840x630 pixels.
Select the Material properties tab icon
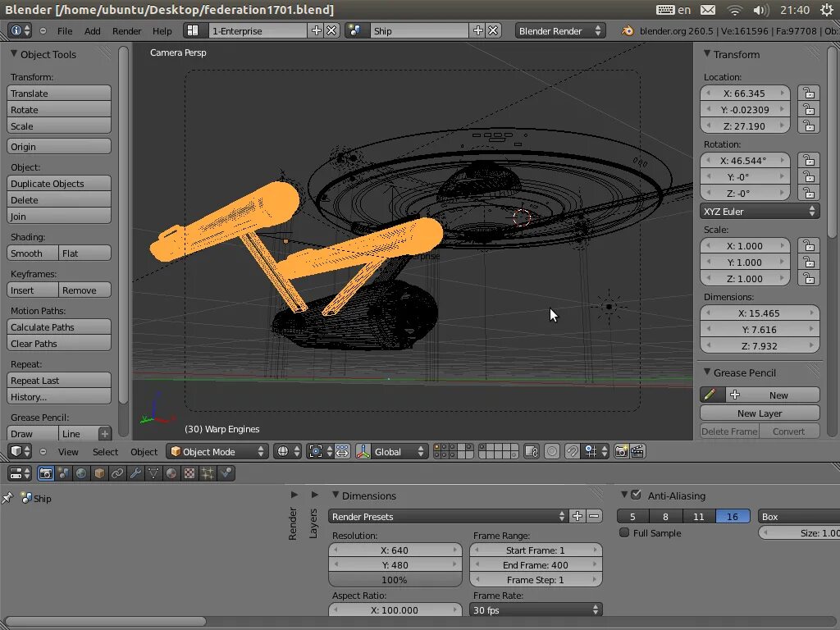171,473
